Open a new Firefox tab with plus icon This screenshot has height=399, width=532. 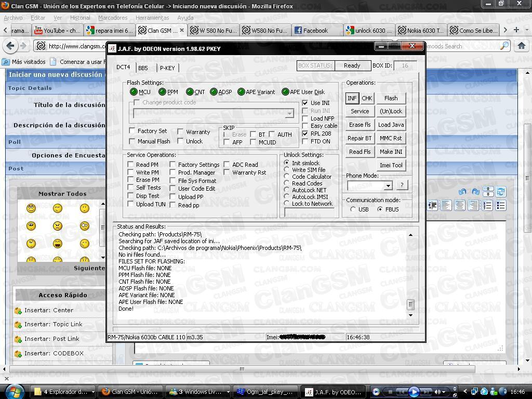click(x=516, y=30)
